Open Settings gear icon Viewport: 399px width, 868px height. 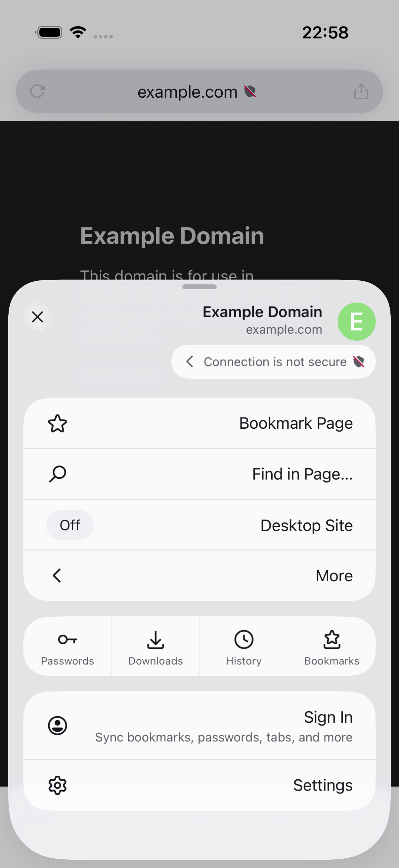[58, 786]
